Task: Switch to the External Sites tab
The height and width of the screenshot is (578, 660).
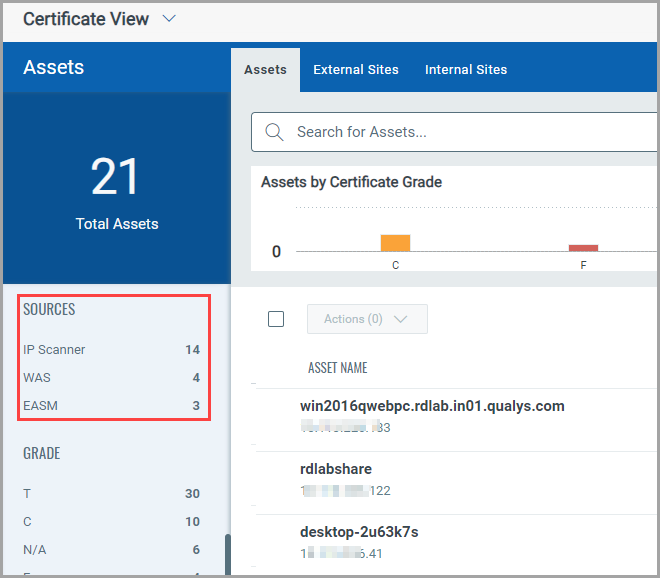Action: coord(356,69)
